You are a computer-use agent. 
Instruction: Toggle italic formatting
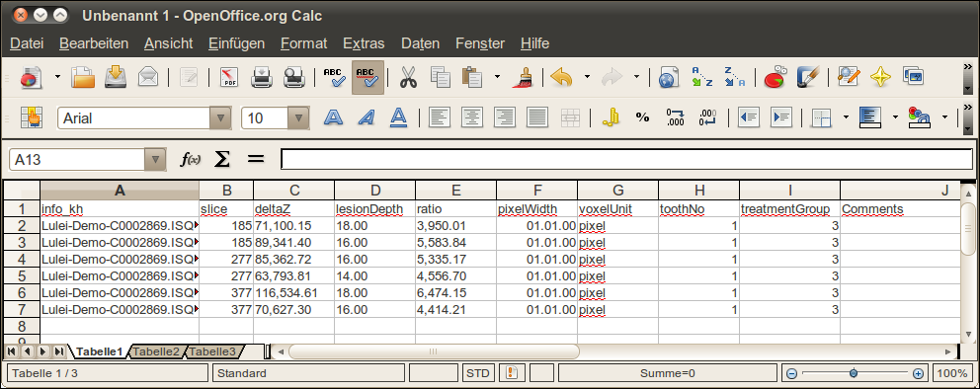point(367,117)
